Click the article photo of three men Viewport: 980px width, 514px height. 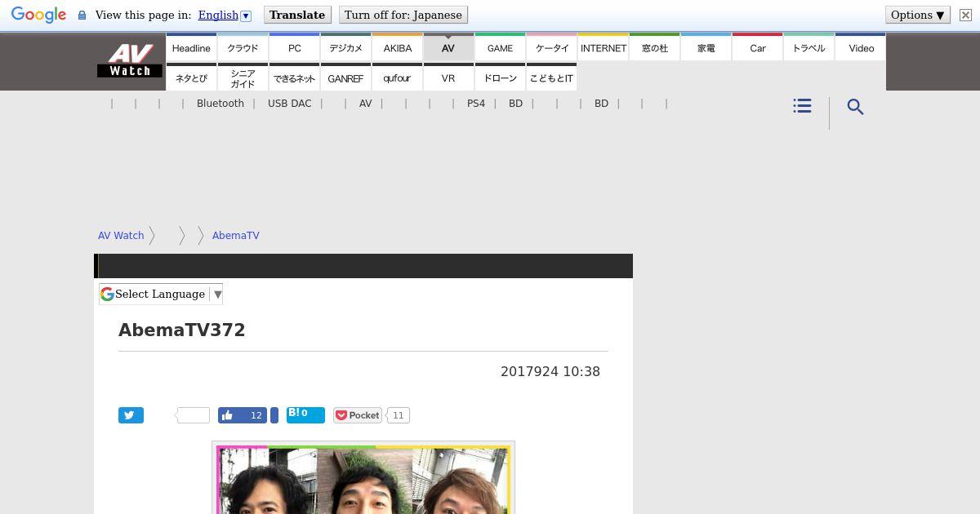(363, 479)
